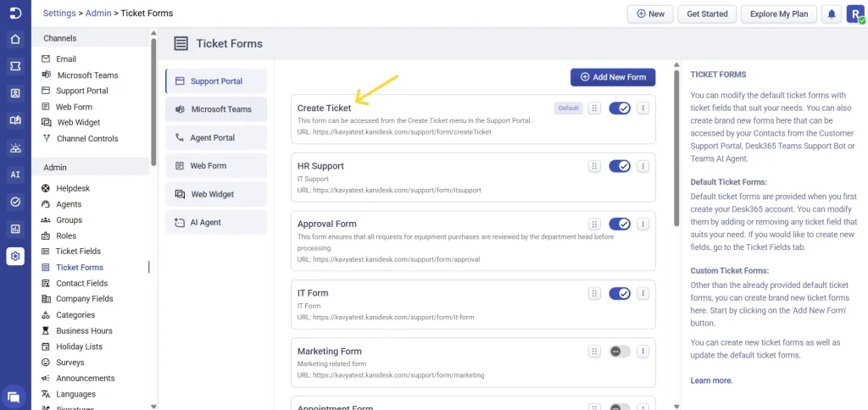This screenshot has height=410, width=868.
Task: Select the Web Form tab
Action: coord(216,165)
